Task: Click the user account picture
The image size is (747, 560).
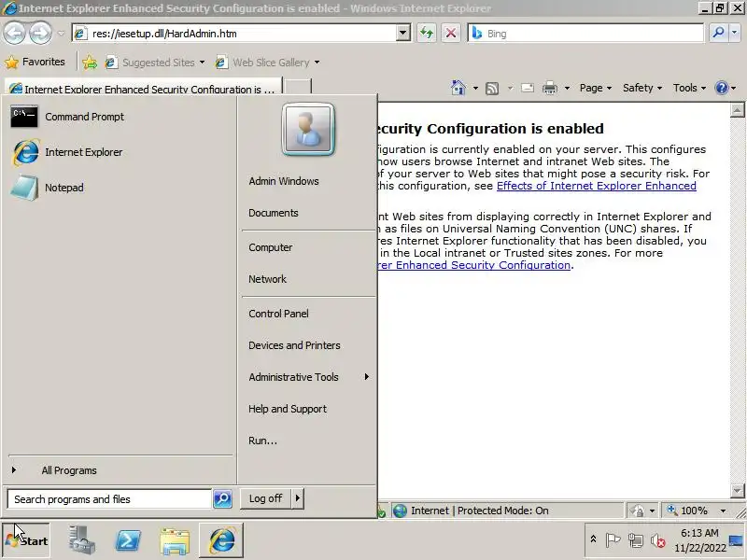Action: (308, 129)
